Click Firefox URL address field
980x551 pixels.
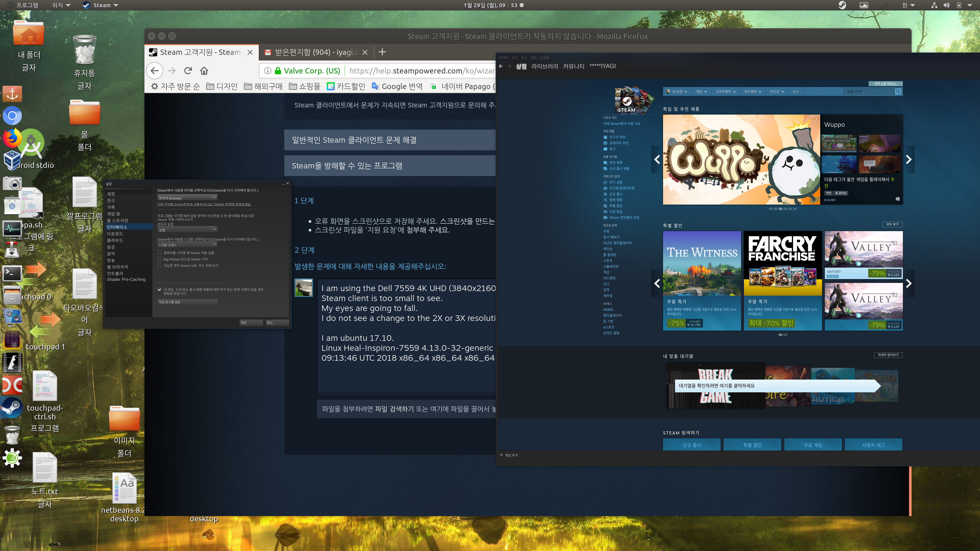pos(422,71)
